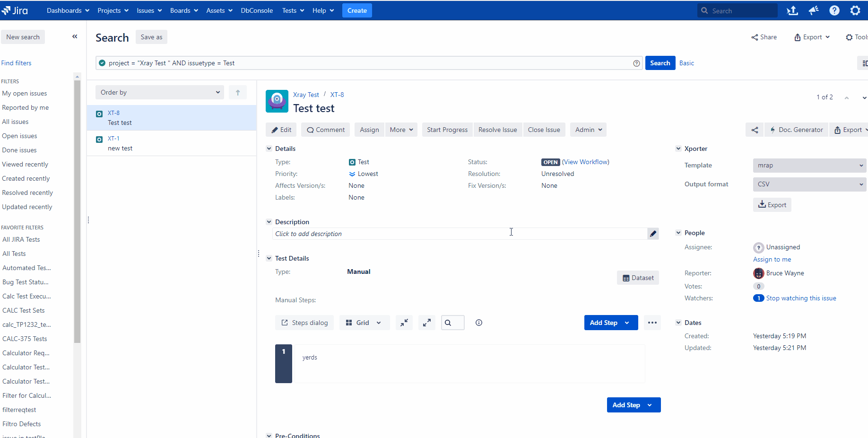Open the Steps dialog

pyautogui.click(x=304, y=322)
